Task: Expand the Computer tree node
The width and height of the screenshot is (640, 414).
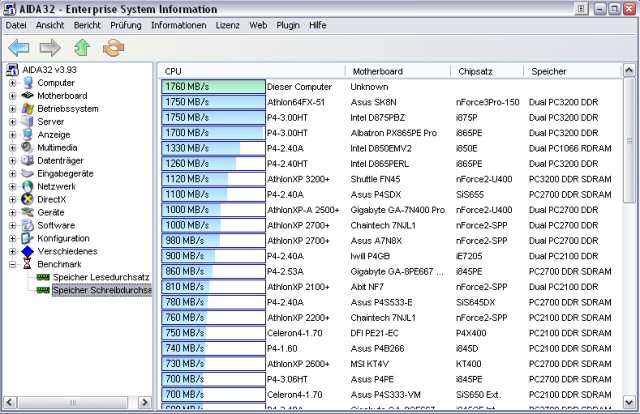Action: tap(13, 83)
